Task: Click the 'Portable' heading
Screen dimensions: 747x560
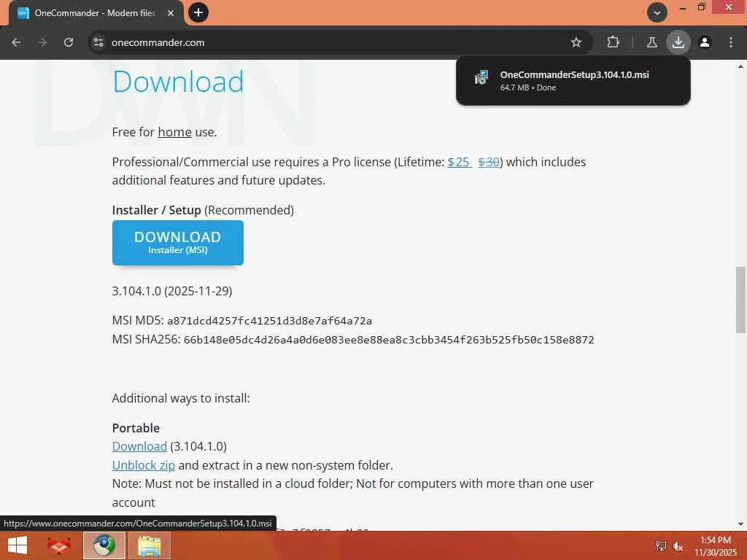Action: (136, 428)
